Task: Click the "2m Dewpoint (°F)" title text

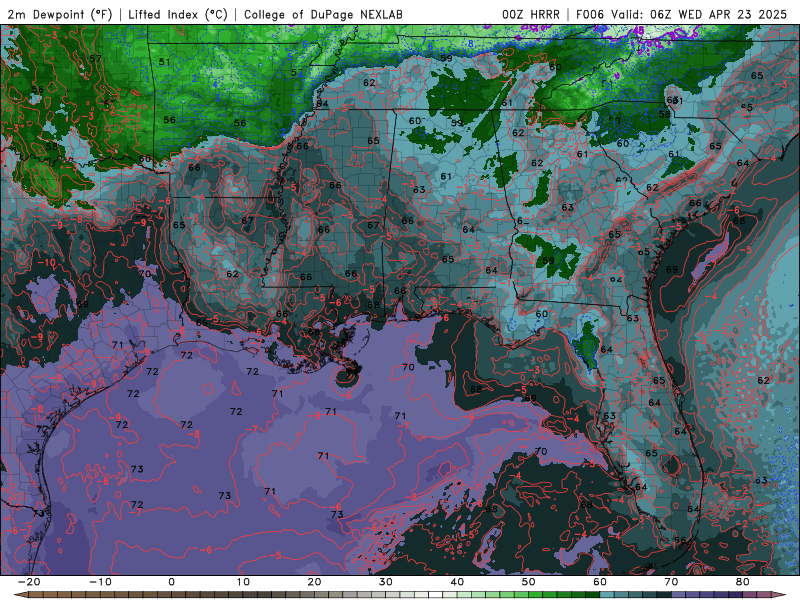Action: pyautogui.click(x=60, y=14)
